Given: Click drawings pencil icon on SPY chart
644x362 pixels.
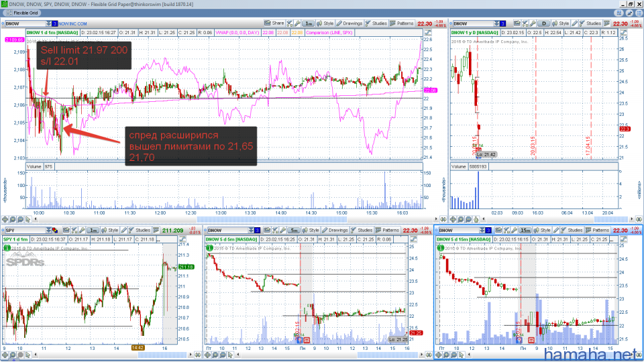Looking at the screenshot, I should tap(123, 230).
